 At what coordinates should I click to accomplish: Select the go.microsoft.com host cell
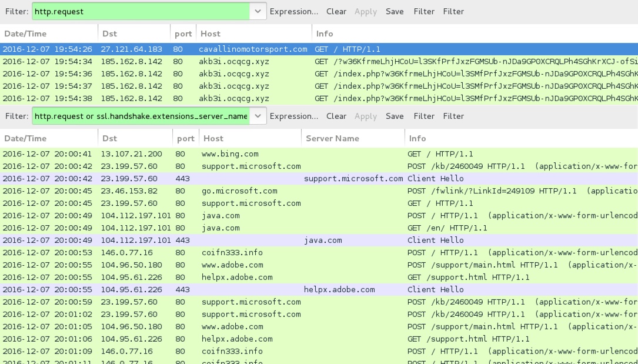[x=239, y=191]
